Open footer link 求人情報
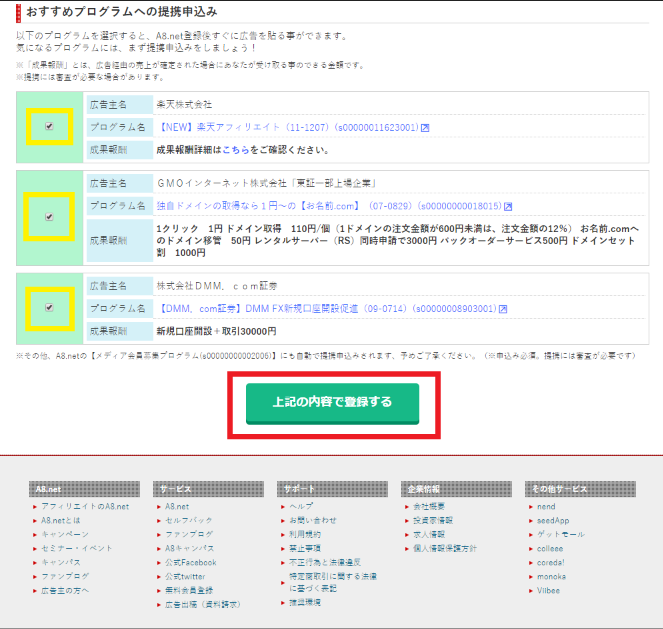The image size is (663, 629). pyautogui.click(x=429, y=534)
